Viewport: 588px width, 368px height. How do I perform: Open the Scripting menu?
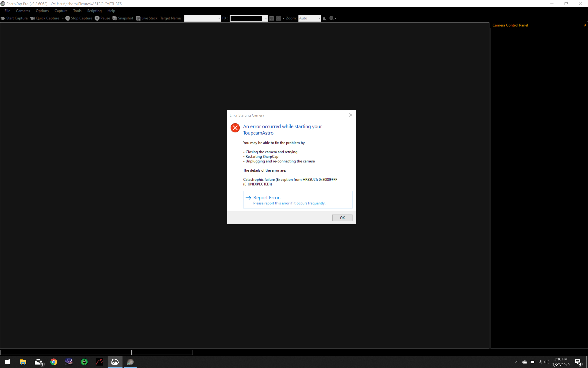(x=94, y=11)
